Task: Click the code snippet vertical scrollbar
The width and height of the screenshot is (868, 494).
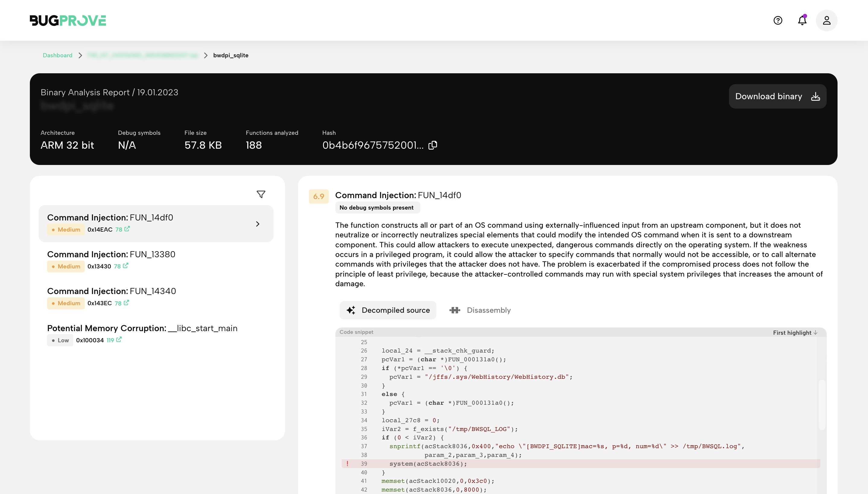Action: [822, 404]
